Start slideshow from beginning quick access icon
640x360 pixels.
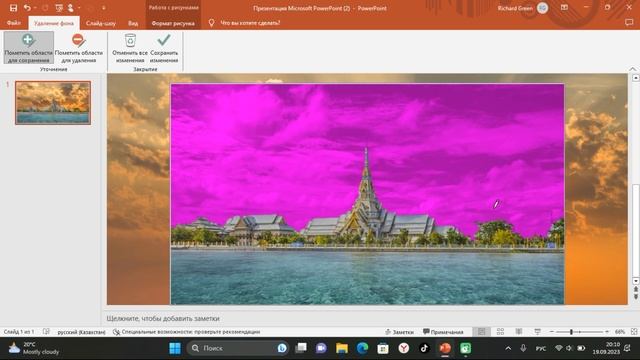click(x=59, y=8)
